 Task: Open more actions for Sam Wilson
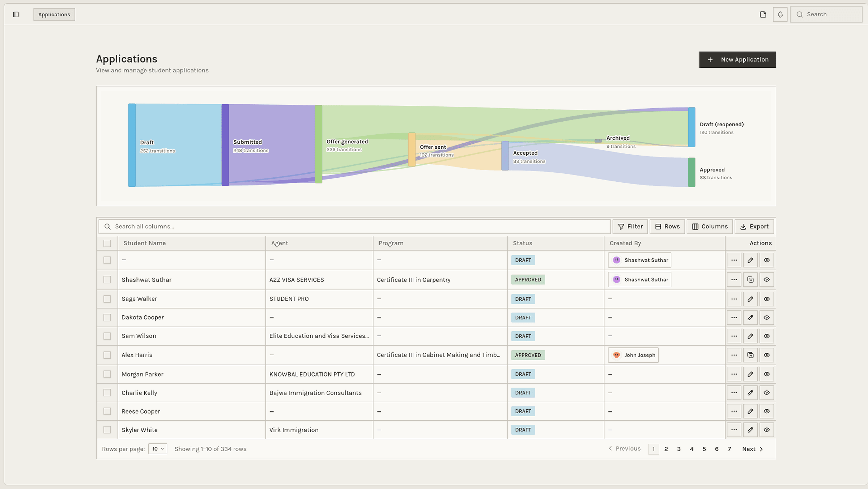[x=734, y=336]
